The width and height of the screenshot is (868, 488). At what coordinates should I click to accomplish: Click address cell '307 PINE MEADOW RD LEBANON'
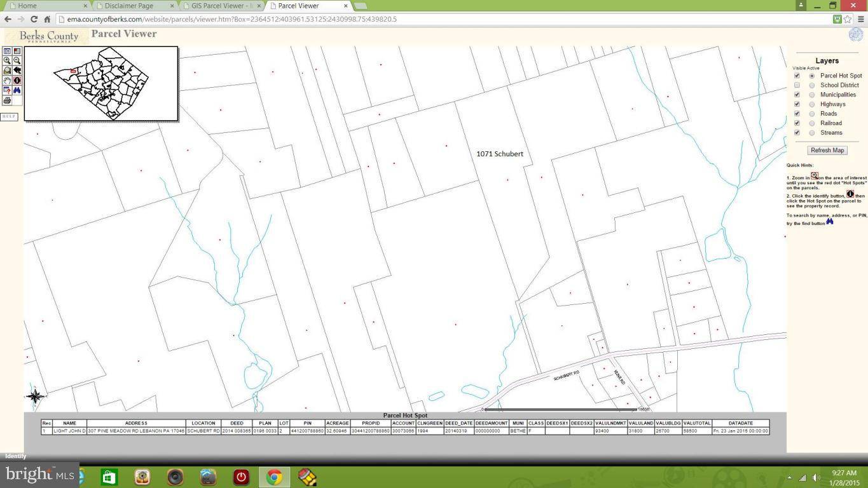tap(136, 431)
